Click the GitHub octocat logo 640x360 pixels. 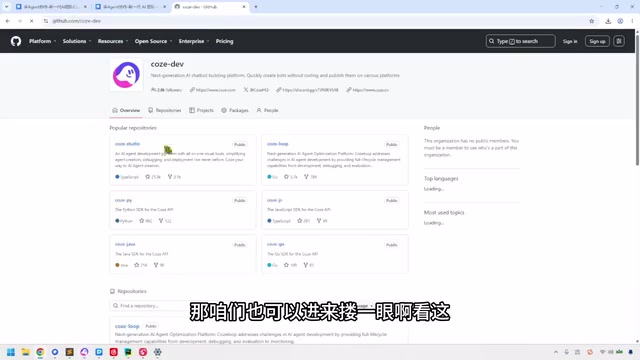pyautogui.click(x=16, y=41)
